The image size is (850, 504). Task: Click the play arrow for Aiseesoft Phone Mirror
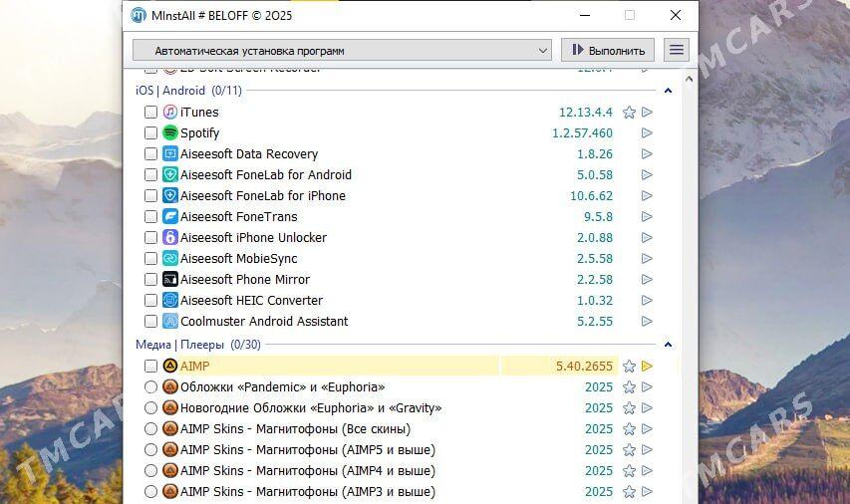tap(647, 279)
